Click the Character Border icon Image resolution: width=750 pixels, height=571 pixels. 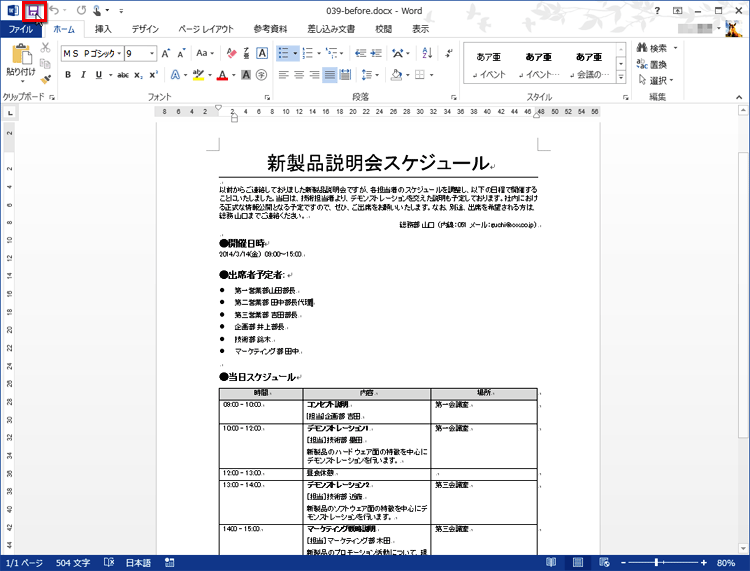click(262, 53)
